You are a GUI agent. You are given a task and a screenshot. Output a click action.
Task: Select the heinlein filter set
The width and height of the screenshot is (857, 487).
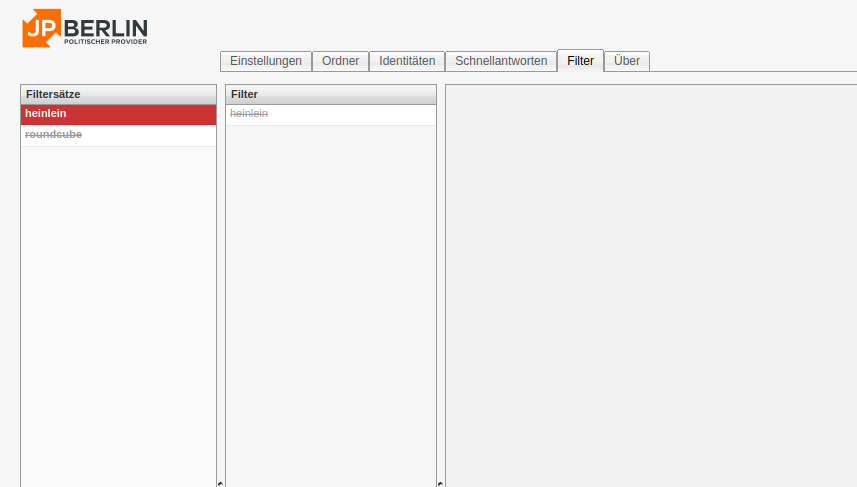pos(118,114)
